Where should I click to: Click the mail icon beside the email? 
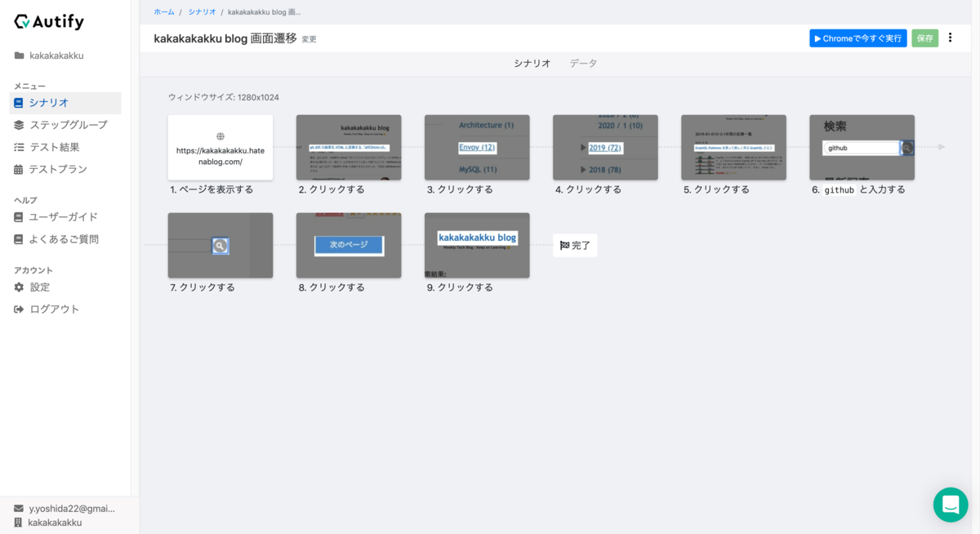coord(19,508)
